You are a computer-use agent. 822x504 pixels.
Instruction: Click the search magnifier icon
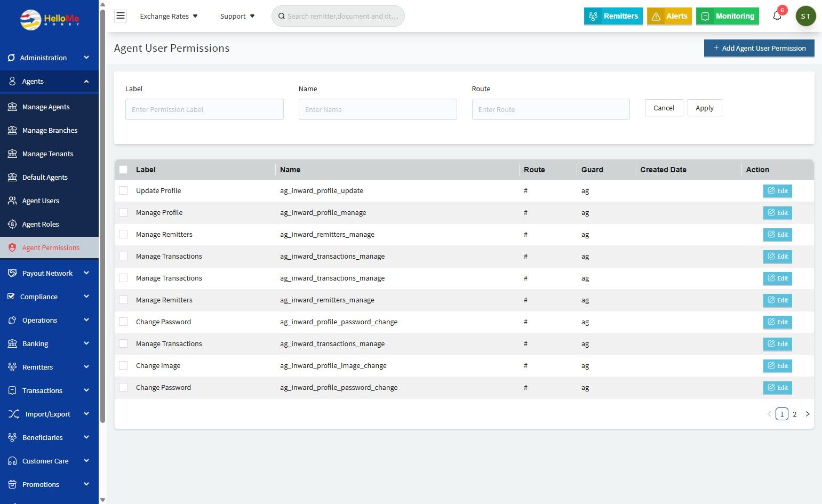282,16
